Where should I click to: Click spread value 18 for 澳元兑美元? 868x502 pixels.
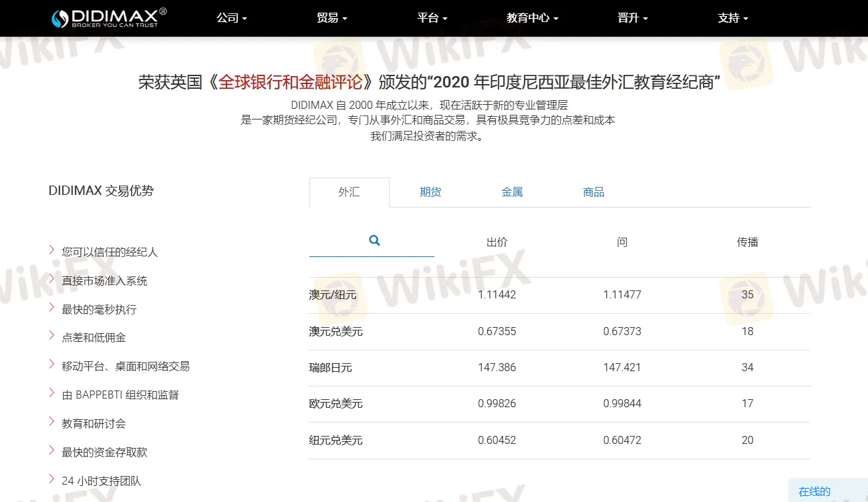pos(748,331)
